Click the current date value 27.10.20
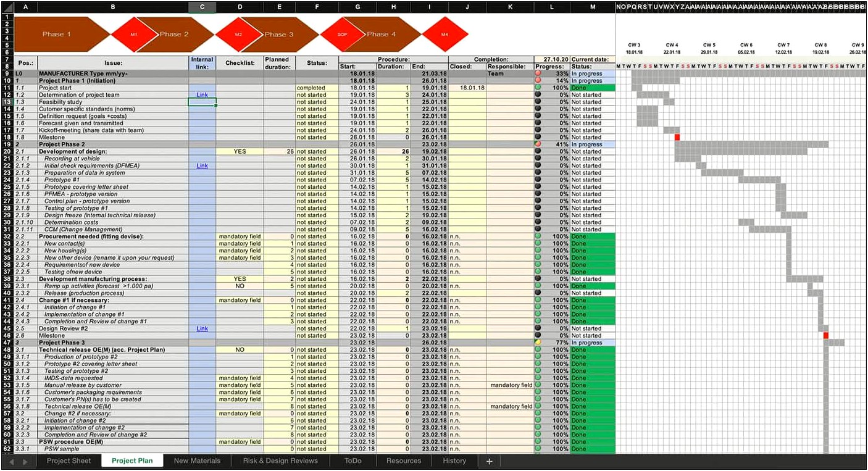The image size is (868, 471). (552, 59)
